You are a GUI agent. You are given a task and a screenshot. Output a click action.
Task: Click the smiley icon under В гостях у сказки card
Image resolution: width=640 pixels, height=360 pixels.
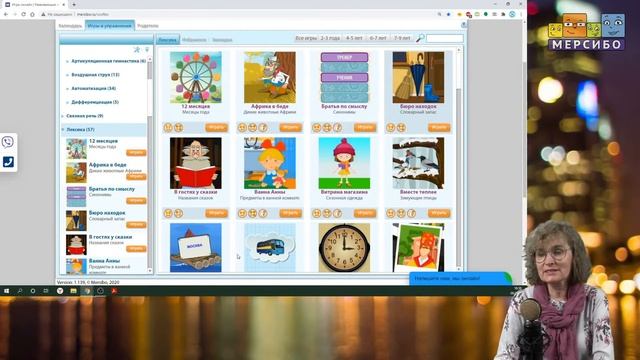pyautogui.click(x=168, y=213)
